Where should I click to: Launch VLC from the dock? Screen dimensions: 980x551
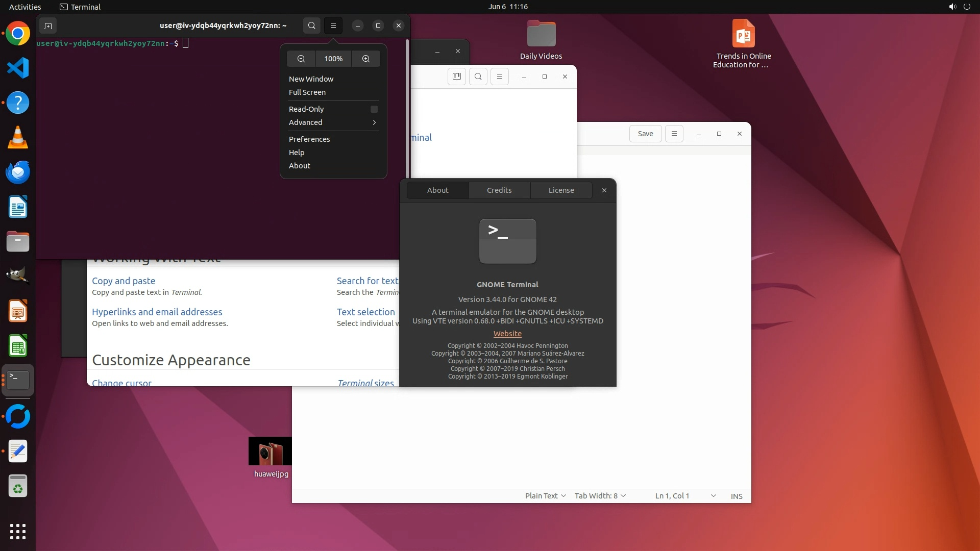(18, 138)
